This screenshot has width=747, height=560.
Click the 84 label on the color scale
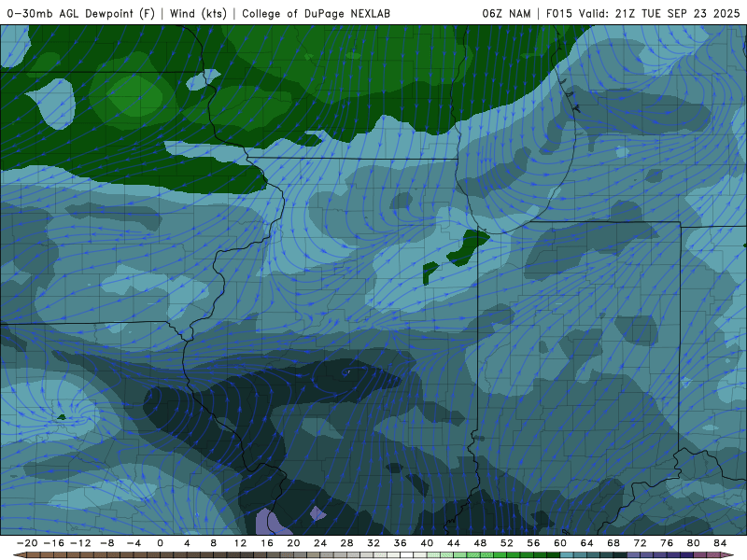coord(720,543)
